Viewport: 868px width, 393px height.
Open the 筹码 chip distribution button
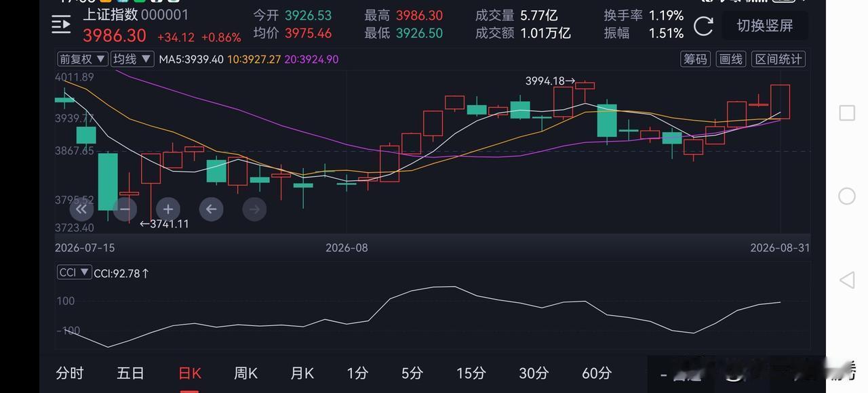(695, 59)
